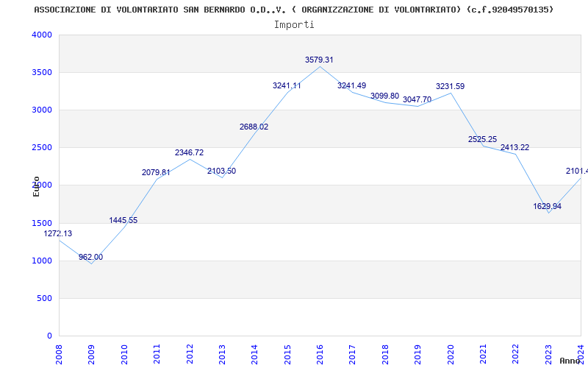Click the 'Euro' y-axis label

pos(36,186)
